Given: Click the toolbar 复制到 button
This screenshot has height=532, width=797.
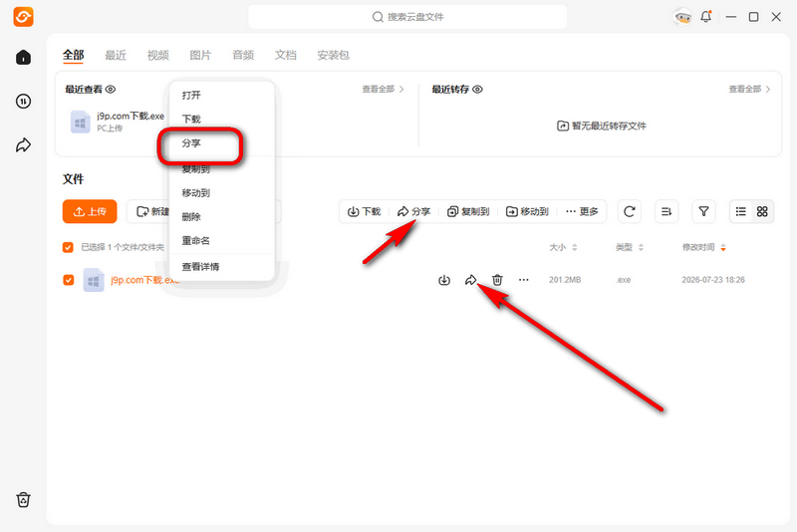Looking at the screenshot, I should click(x=468, y=211).
